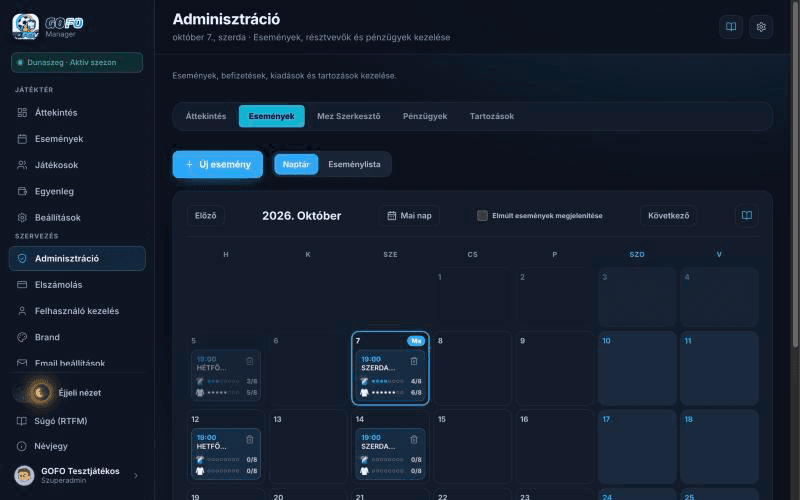Open settings gear icon in header
This screenshot has height=500, width=800.
tap(761, 27)
